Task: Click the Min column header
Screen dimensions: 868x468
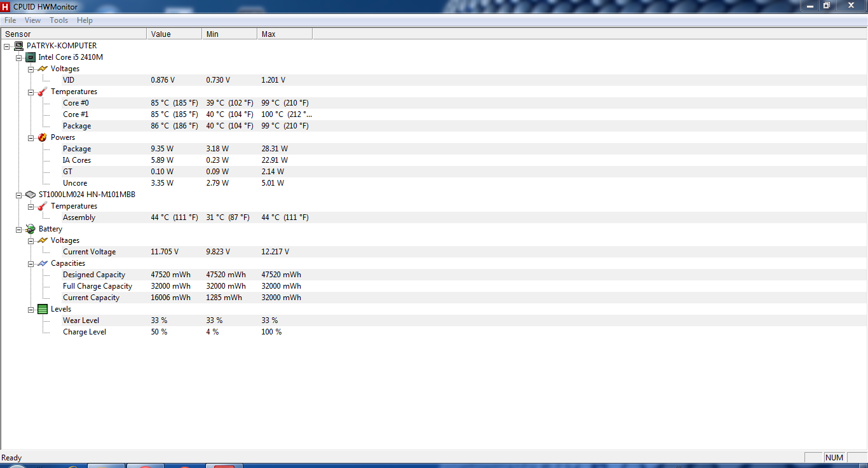Action: 229,34
